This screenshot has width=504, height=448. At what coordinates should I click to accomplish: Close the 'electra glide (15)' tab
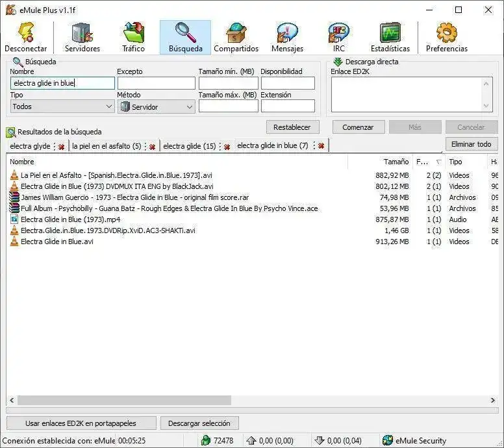click(227, 147)
